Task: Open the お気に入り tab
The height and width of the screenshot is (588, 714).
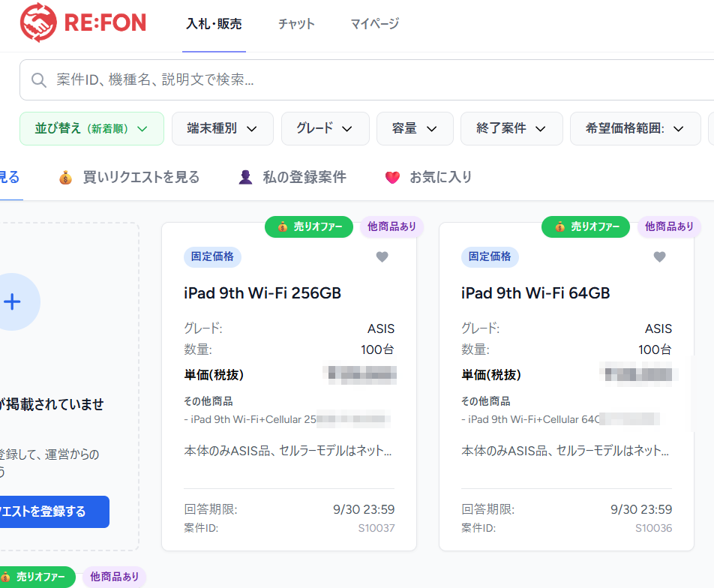Action: tap(428, 177)
